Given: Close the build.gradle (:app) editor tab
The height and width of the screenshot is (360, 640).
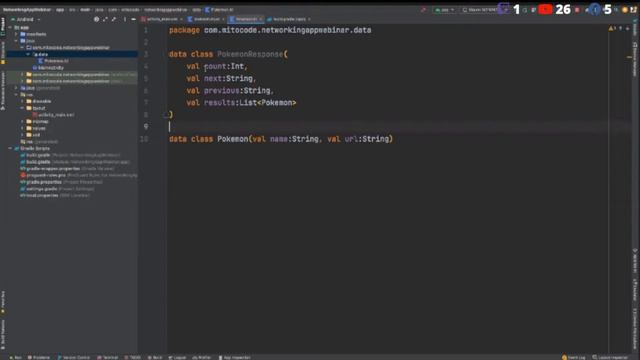Looking at the screenshot, I should (309, 19).
